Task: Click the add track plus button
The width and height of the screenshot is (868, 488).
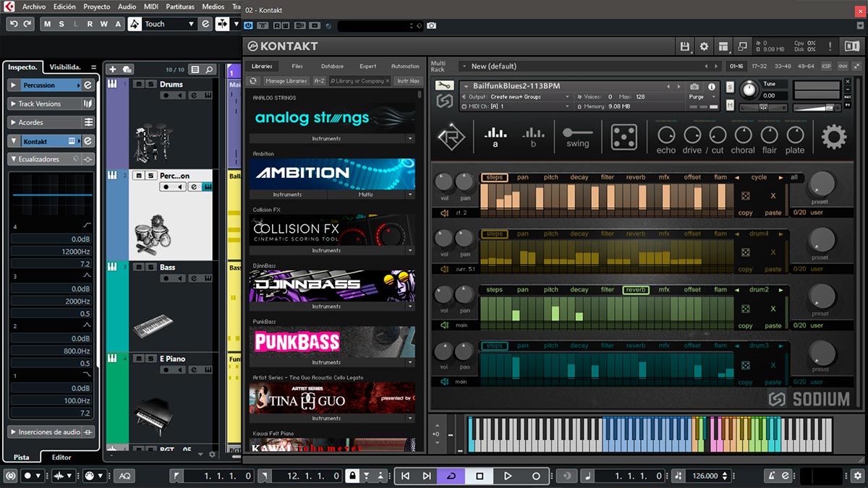Action: (112, 69)
